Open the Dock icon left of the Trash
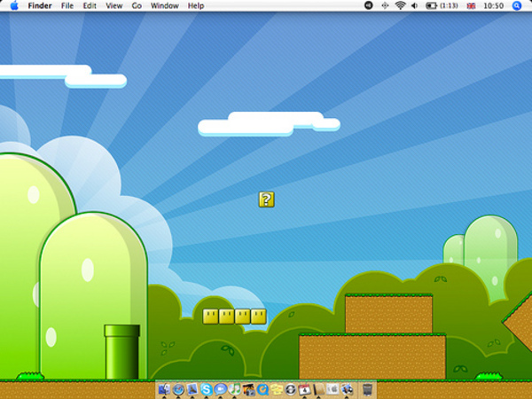 coord(347,389)
